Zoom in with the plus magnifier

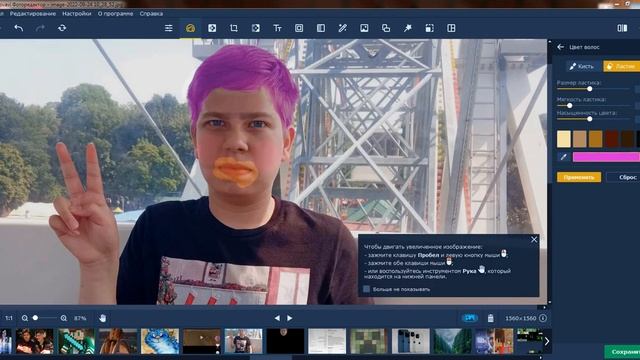point(64,318)
